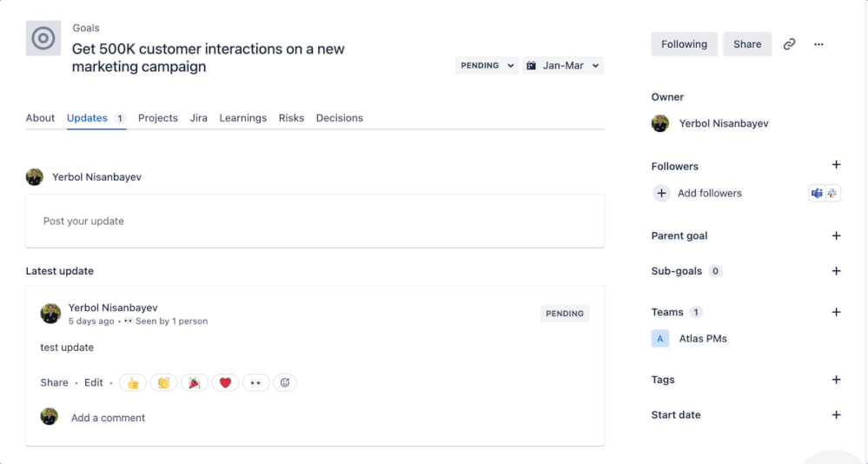Select the Updates tab
Image resolution: width=868 pixels, height=464 pixels.
(x=96, y=118)
